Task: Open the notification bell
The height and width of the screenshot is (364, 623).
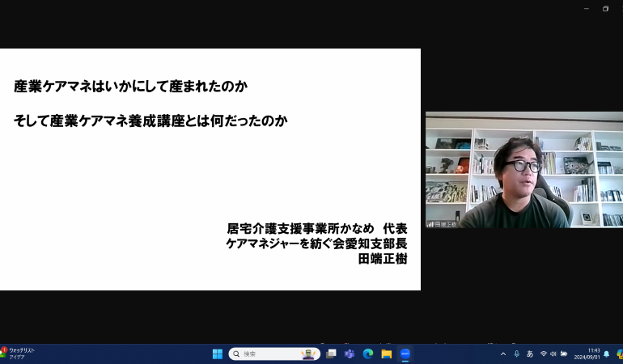Action: tap(606, 354)
